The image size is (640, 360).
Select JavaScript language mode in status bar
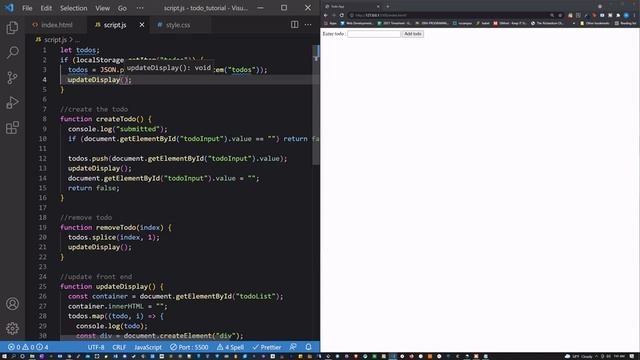[148, 347]
